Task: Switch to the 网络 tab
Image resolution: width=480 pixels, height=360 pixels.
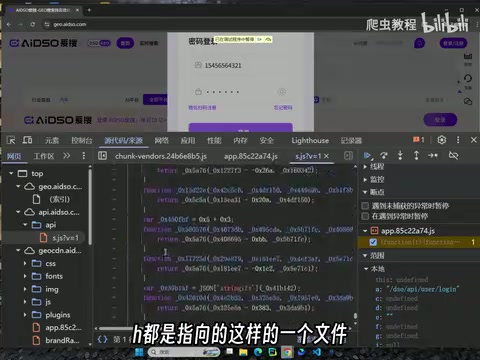Action: pos(162,140)
